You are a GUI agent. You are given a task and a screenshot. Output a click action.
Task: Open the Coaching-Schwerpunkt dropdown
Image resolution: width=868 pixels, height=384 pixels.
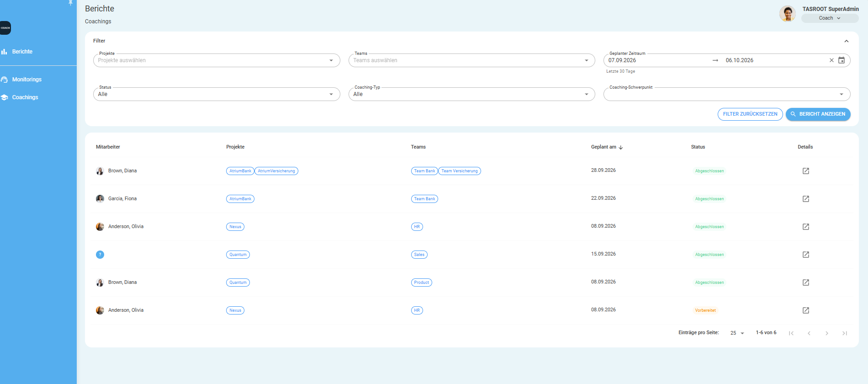[x=727, y=94]
